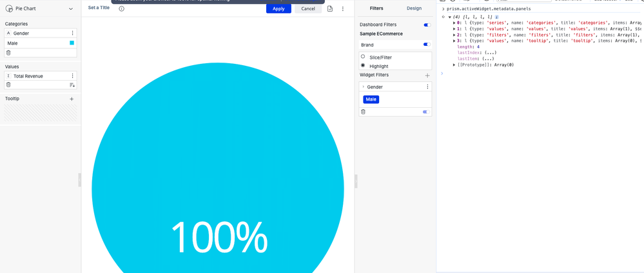Click the sort icon in the Values panel

coord(72,85)
